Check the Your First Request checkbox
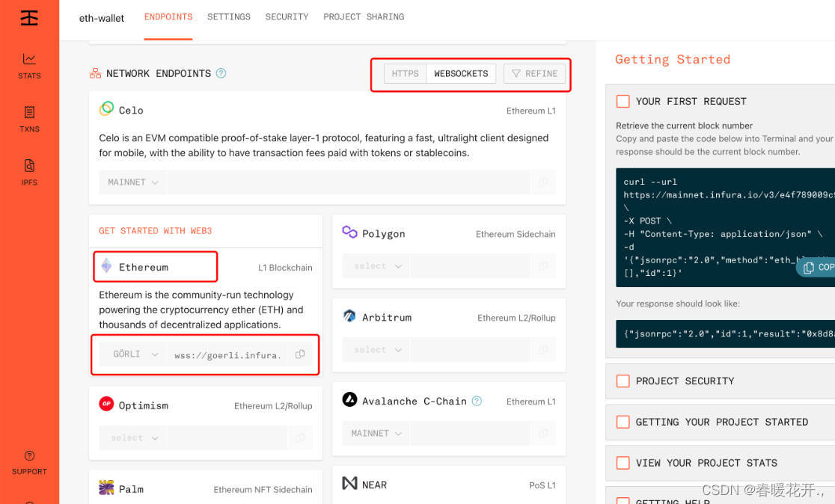The height and width of the screenshot is (504, 835). click(x=623, y=101)
